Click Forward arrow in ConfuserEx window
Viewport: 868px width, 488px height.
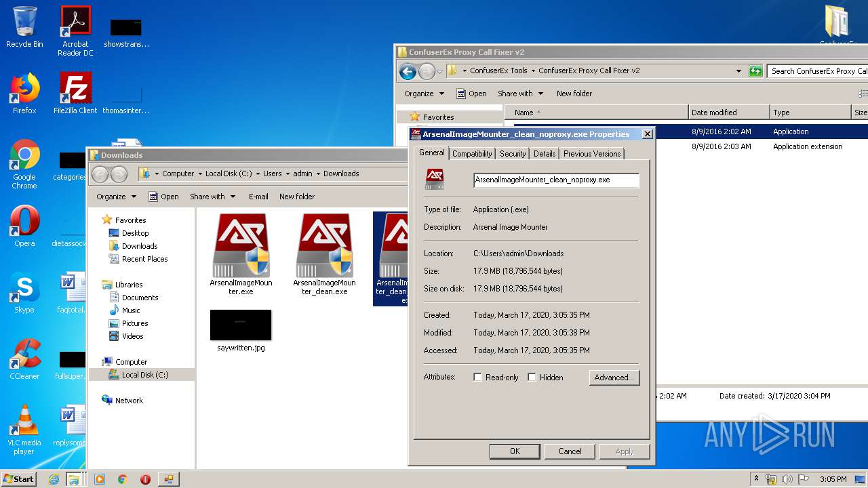click(427, 70)
